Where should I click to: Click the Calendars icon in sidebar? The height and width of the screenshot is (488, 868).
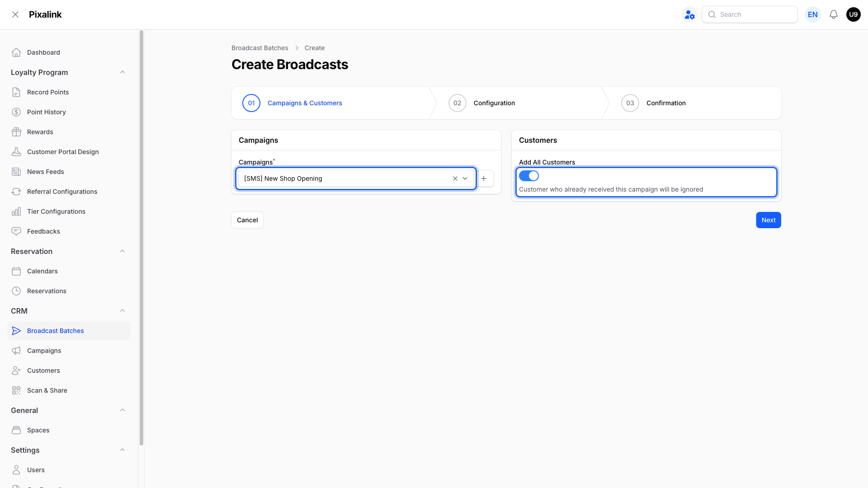pos(16,271)
